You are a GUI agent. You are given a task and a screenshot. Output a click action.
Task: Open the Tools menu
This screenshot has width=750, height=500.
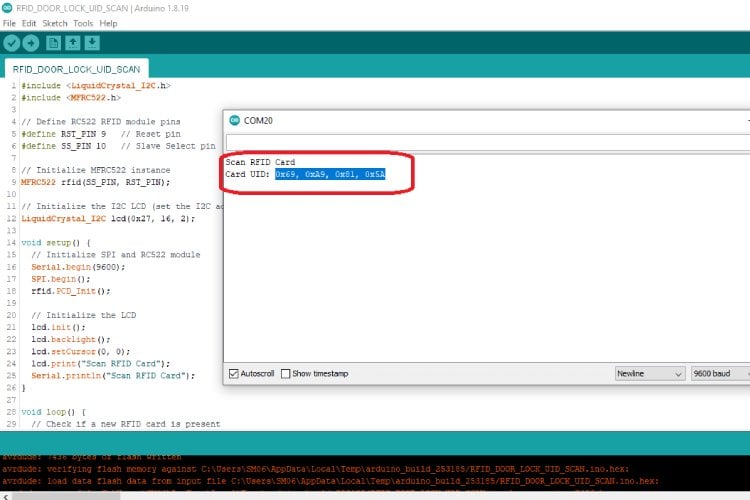[83, 23]
